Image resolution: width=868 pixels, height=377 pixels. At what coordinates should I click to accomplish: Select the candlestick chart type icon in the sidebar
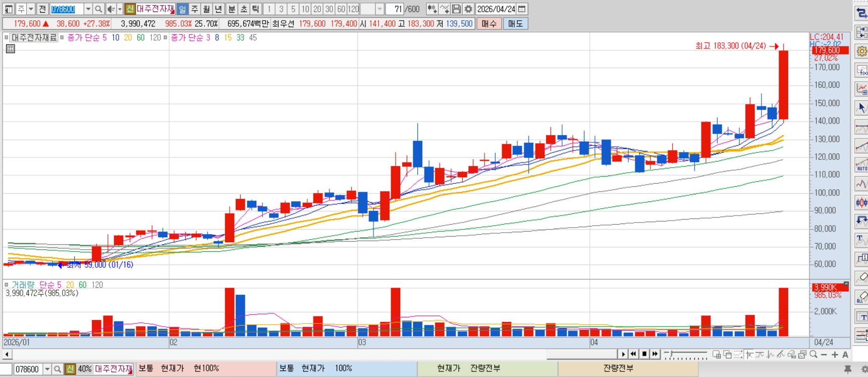(x=861, y=202)
